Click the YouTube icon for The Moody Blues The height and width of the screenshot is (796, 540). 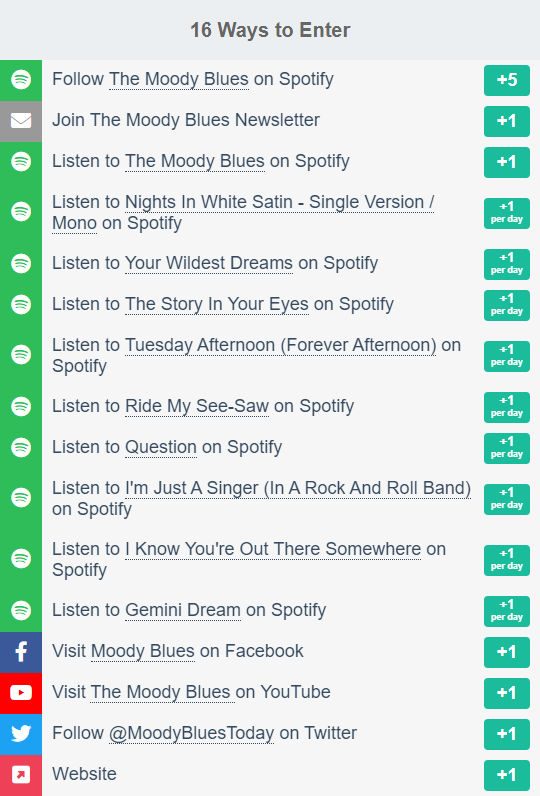(21, 693)
